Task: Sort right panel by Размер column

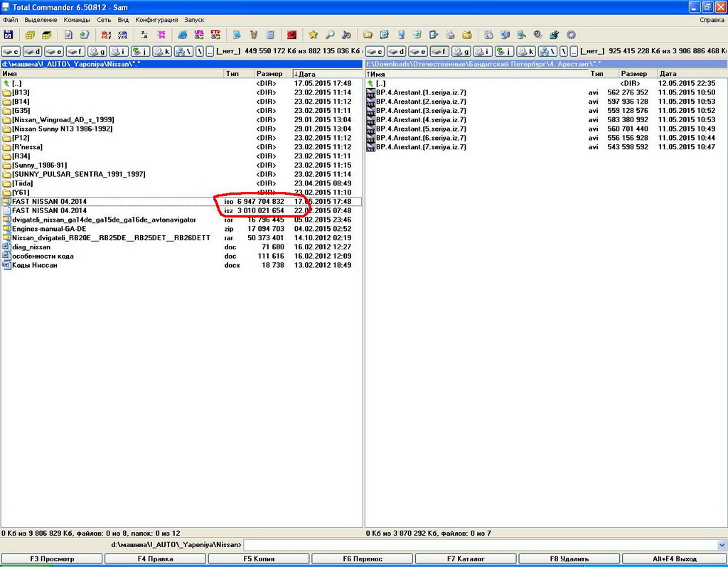Action: point(633,74)
